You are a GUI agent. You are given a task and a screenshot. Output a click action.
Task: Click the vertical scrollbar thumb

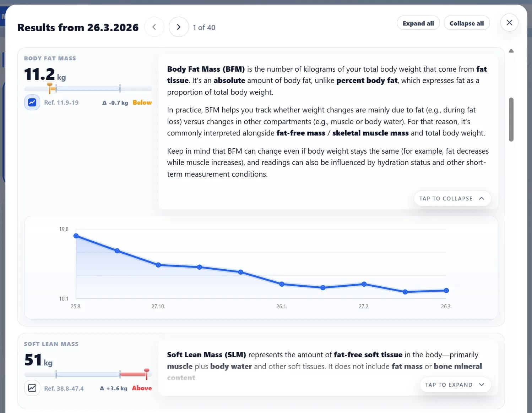coord(511,120)
